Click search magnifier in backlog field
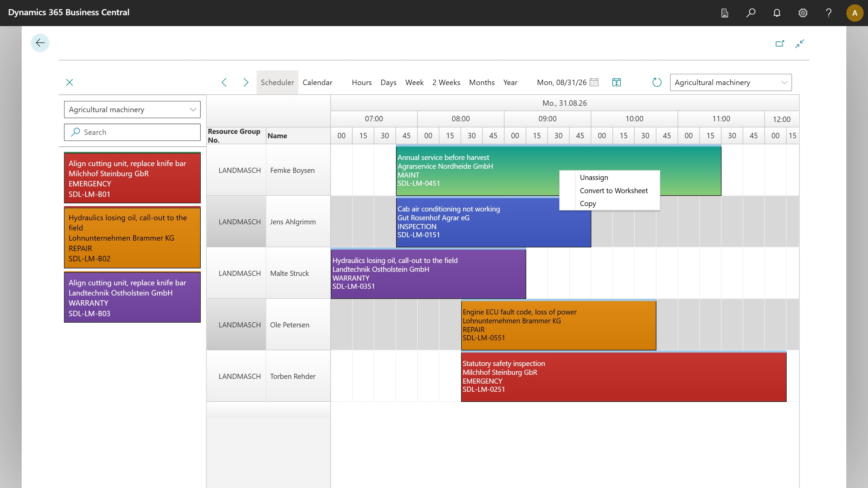 [x=75, y=132]
